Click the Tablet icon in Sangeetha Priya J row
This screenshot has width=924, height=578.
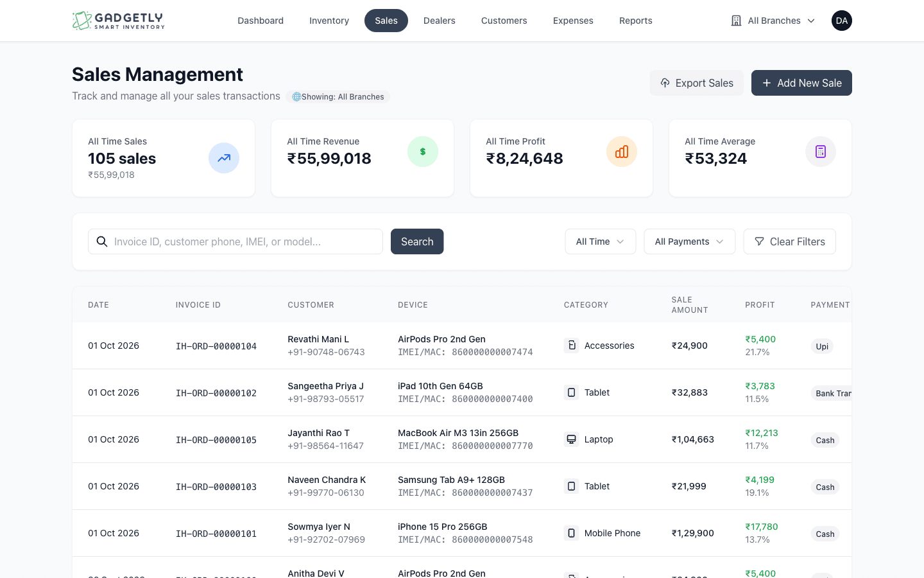tap(571, 392)
